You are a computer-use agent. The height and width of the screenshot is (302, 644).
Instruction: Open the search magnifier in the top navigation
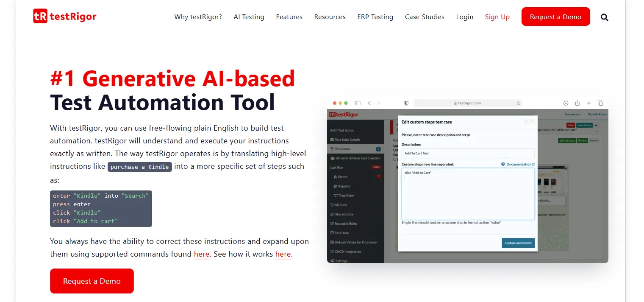[604, 17]
